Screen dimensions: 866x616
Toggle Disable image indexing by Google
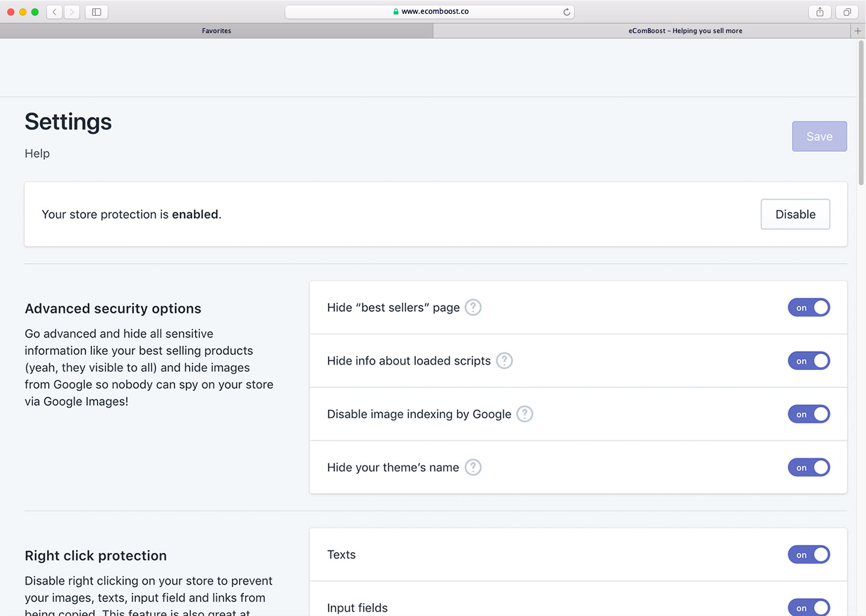coord(809,414)
